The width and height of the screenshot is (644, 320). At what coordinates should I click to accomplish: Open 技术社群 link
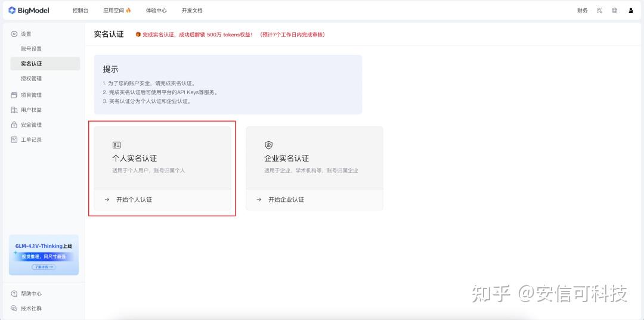coord(31,309)
